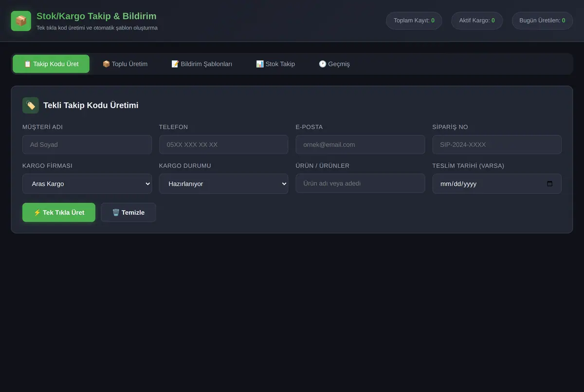This screenshot has width=584, height=392.
Task: Select the Stok Takip tab
Action: tap(275, 64)
